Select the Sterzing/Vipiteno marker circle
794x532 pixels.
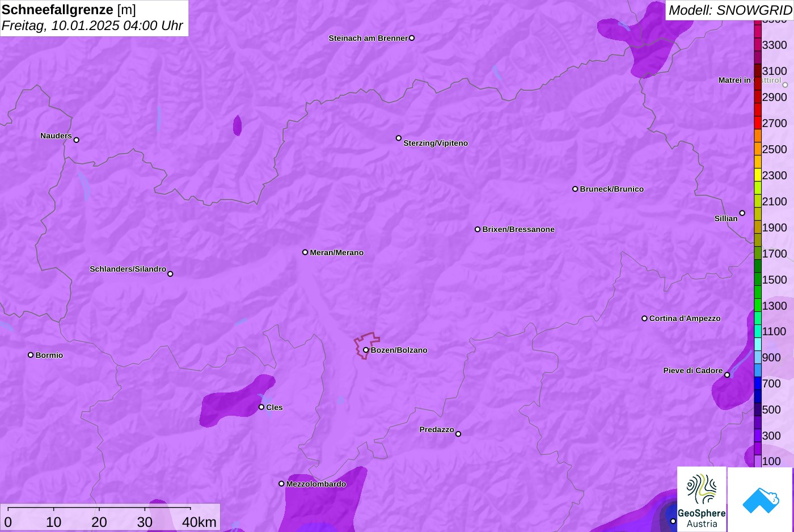tap(399, 138)
